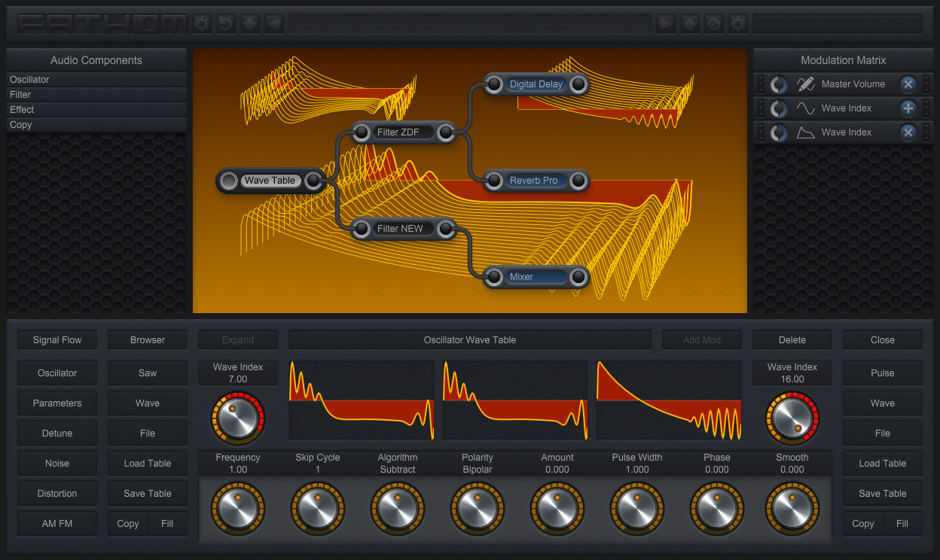940x560 pixels.
Task: Click the sine LFO icon in modulation matrix
Action: [x=806, y=108]
